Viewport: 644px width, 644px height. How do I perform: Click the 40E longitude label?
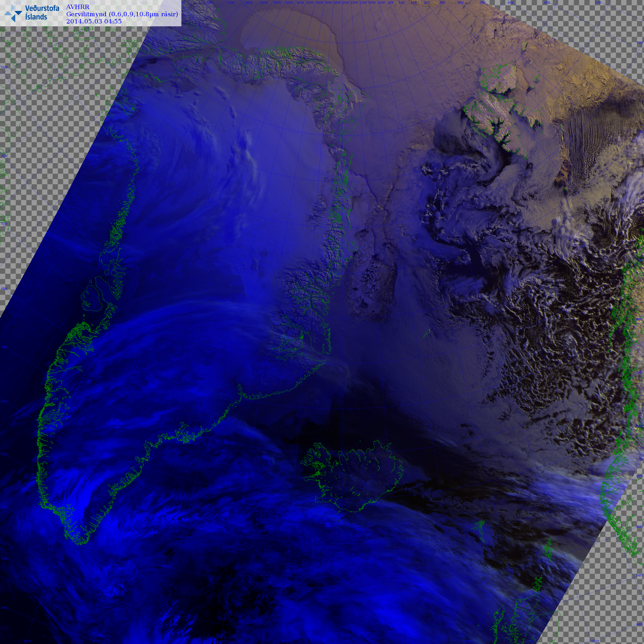point(510,3)
